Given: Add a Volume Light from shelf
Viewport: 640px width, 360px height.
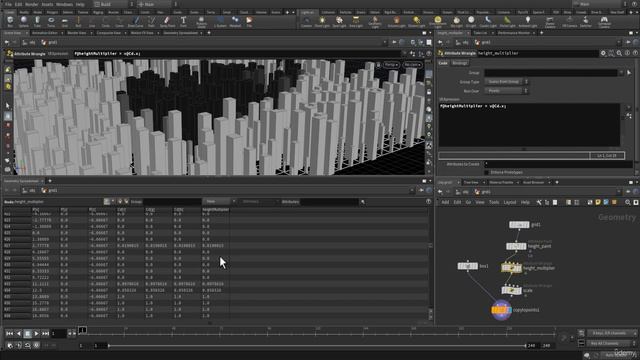Looking at the screenshot, I should 396,22.
